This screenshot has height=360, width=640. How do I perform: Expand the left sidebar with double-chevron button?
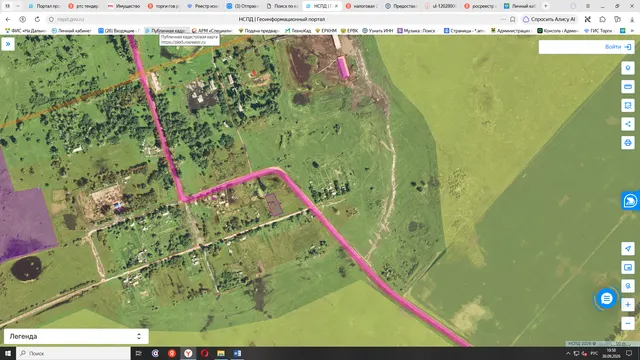8,44
